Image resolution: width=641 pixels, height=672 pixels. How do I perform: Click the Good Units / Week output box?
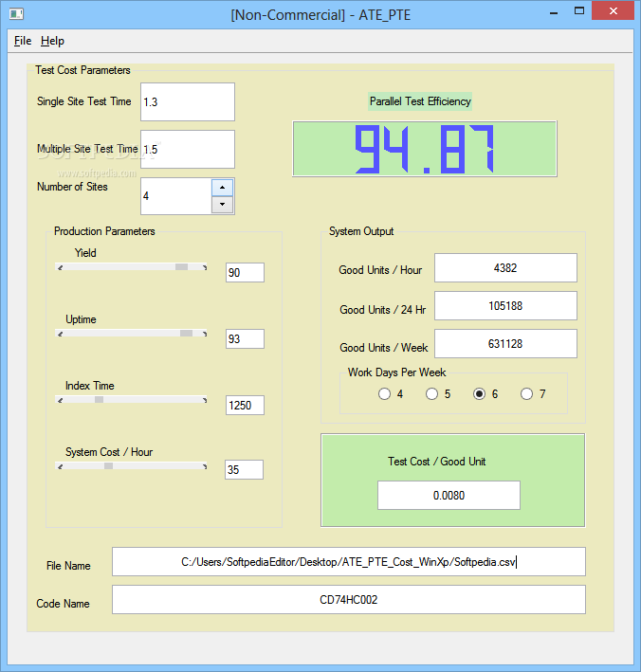click(x=505, y=344)
